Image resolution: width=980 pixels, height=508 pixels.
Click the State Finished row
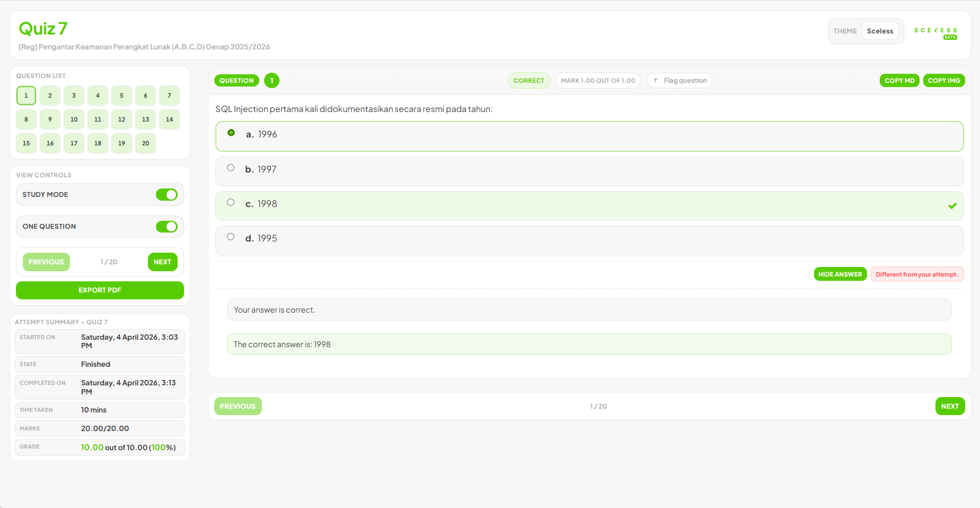pyautogui.click(x=100, y=364)
